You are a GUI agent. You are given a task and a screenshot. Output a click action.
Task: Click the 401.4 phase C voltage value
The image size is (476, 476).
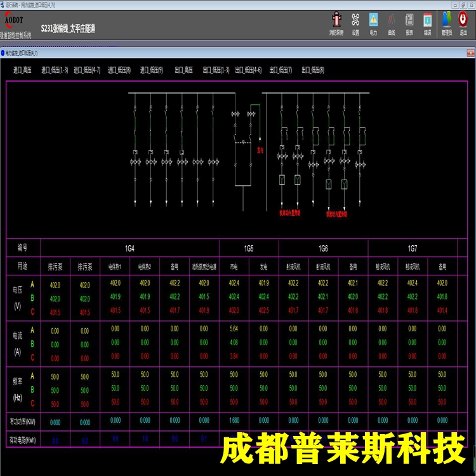tap(442, 310)
